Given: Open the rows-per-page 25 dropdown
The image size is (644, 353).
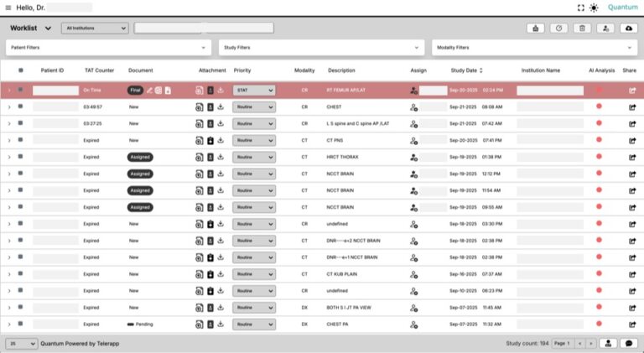Looking at the screenshot, I should [x=21, y=344].
